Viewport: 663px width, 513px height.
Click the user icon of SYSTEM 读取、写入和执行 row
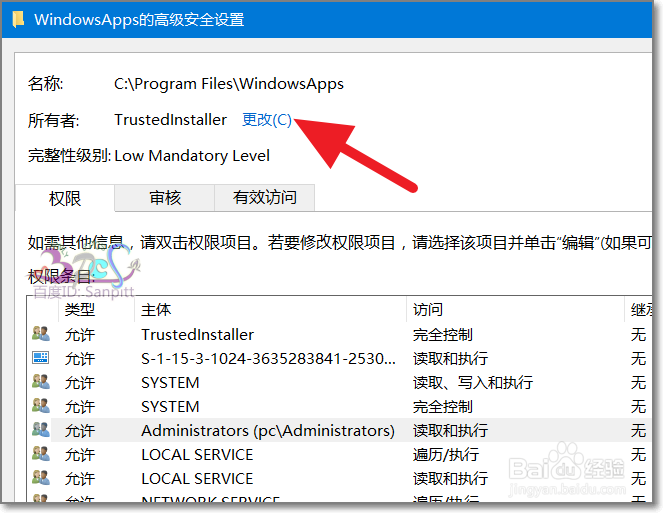41,381
